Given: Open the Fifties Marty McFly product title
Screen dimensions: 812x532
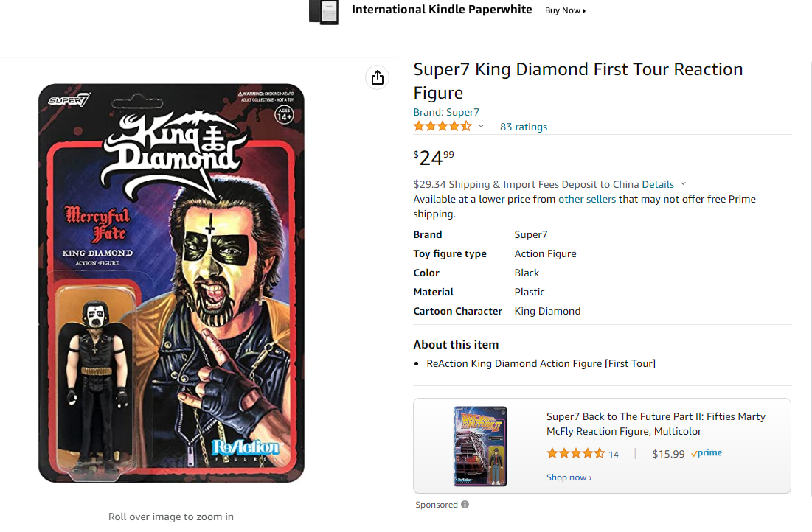Looking at the screenshot, I should coord(656,424).
